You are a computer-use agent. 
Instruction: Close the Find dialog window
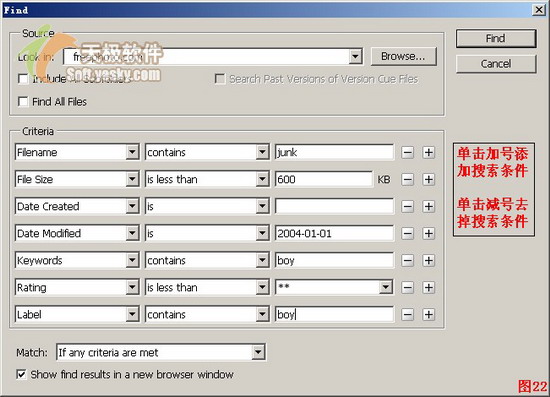tap(539, 9)
